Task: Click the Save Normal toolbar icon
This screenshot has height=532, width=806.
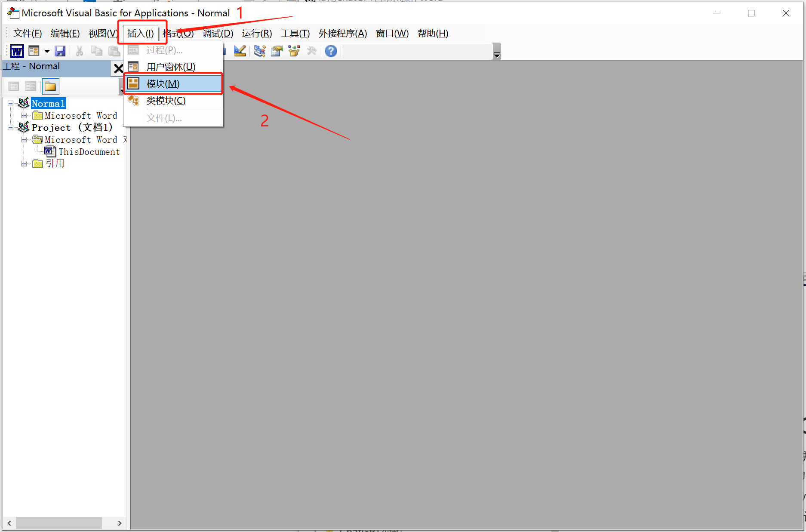Action: (60, 51)
